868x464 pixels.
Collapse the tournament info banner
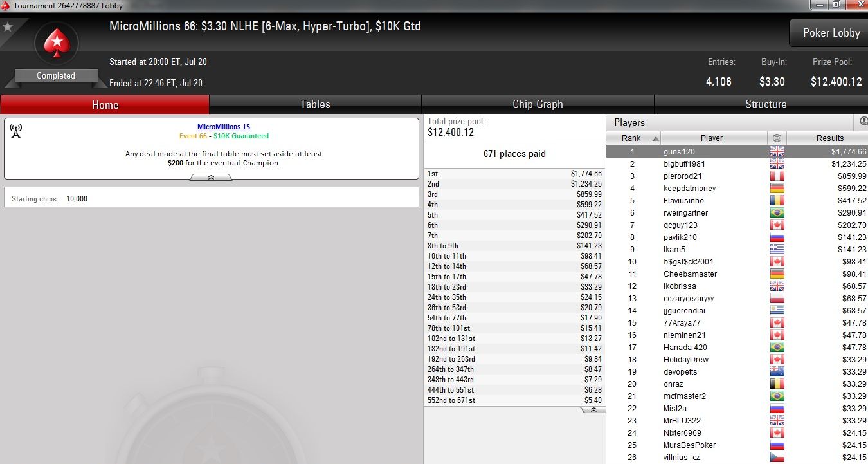coord(211,177)
